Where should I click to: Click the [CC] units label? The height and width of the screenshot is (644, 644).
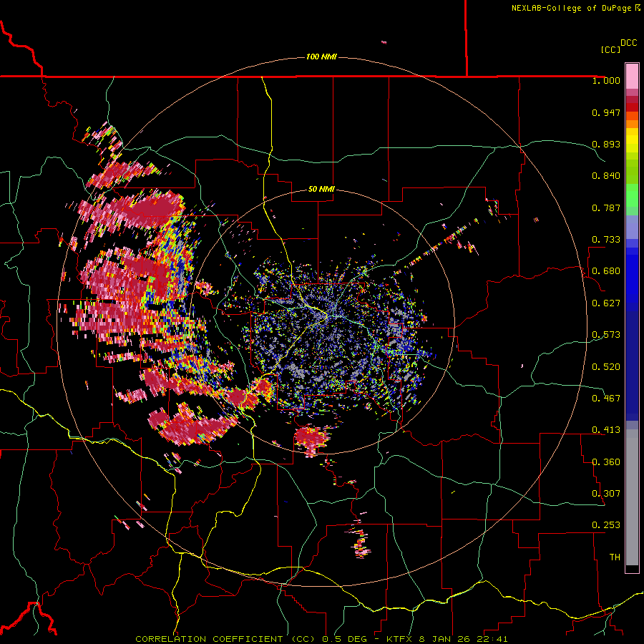(x=610, y=49)
